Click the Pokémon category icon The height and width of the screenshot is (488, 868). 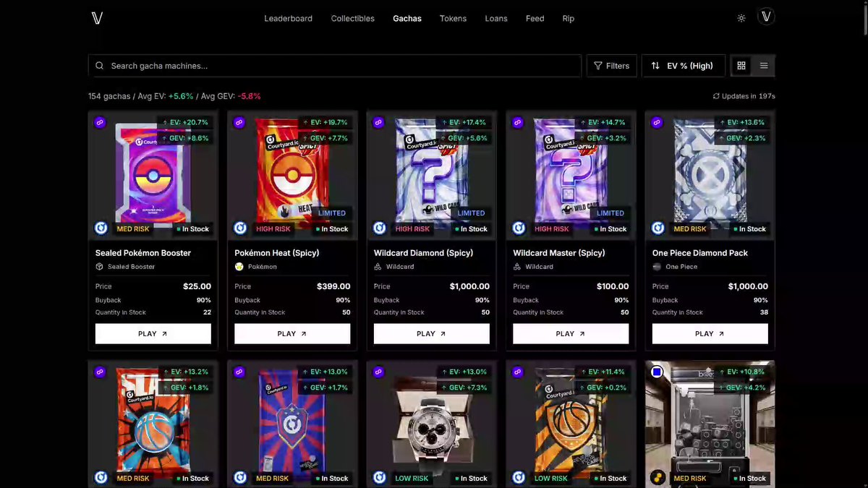point(239,267)
